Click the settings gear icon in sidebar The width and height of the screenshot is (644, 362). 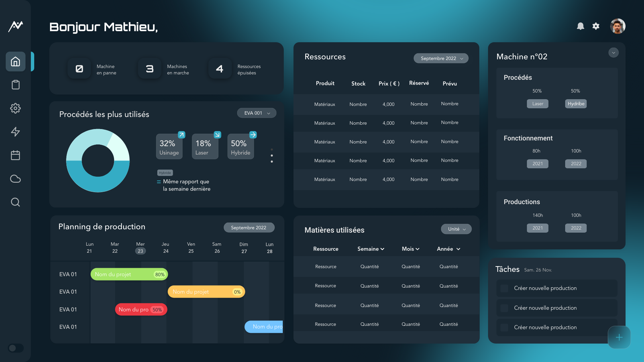point(15,108)
